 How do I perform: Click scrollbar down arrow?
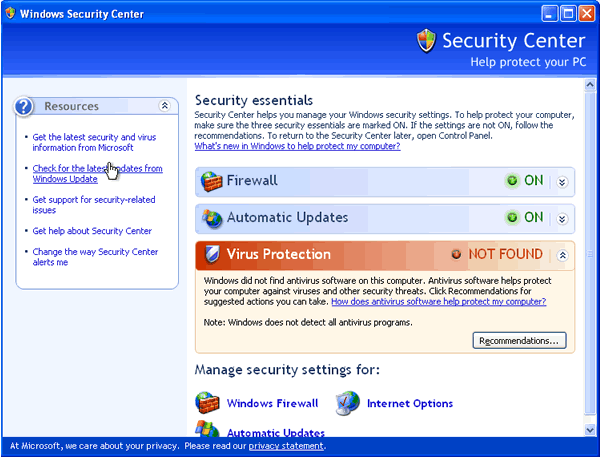point(590,430)
